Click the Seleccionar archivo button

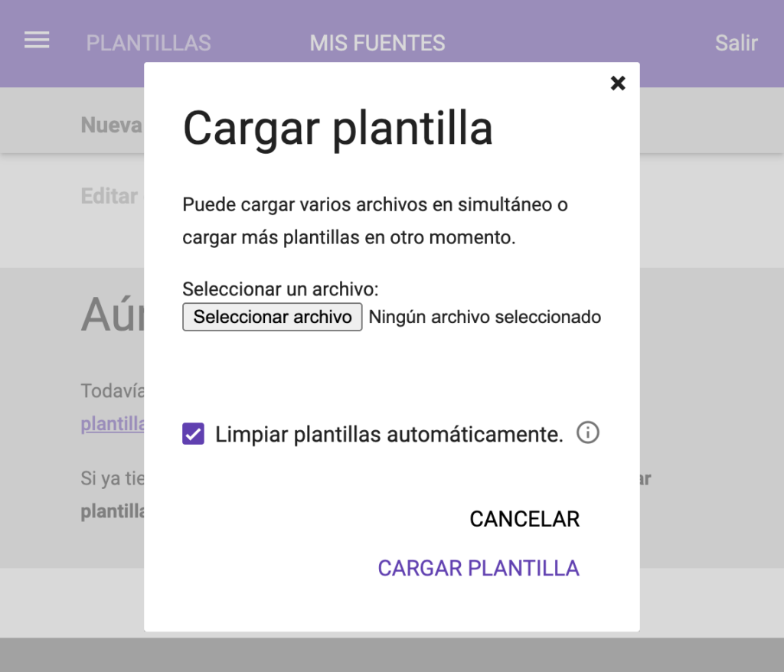coord(272,317)
